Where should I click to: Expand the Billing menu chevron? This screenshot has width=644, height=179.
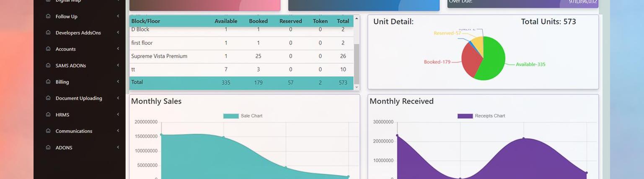point(118,82)
